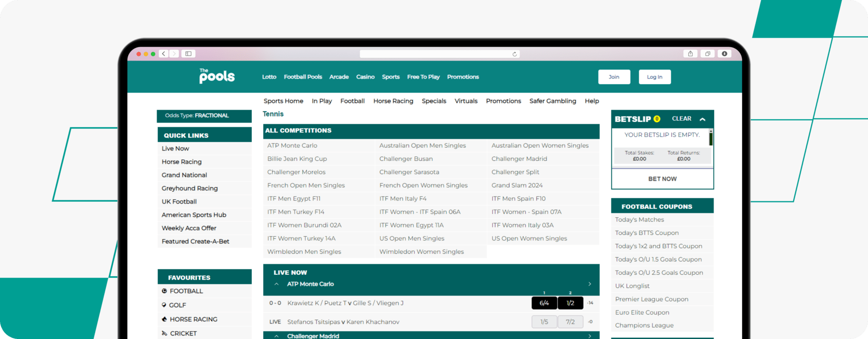Switch to Specials tab
The image size is (868, 339).
coord(434,101)
